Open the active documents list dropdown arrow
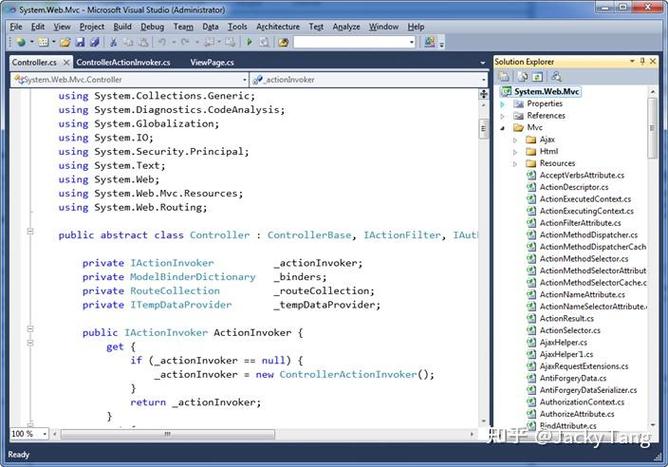Screen dimensions: 668x467 pyautogui.click(x=483, y=63)
